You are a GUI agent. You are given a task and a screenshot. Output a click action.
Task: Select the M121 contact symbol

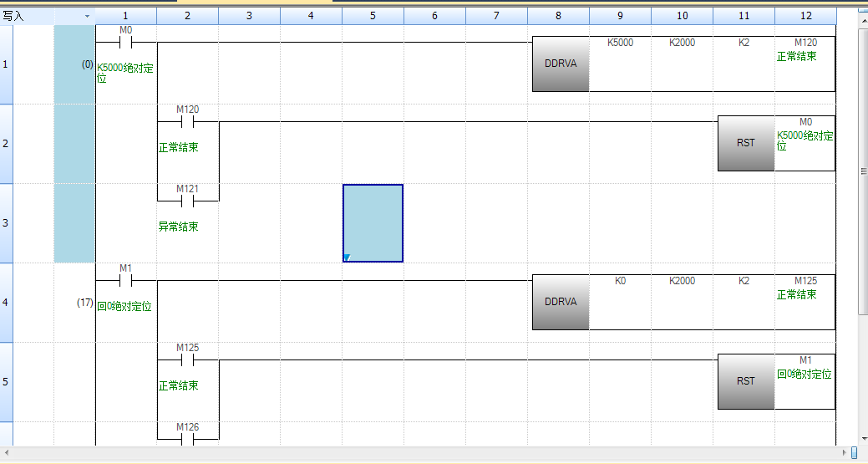pos(188,201)
